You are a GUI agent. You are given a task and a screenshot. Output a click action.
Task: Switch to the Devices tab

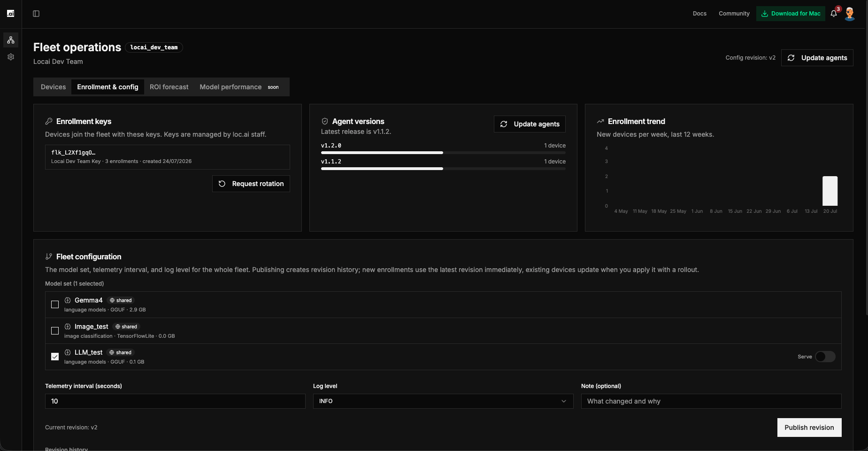53,87
